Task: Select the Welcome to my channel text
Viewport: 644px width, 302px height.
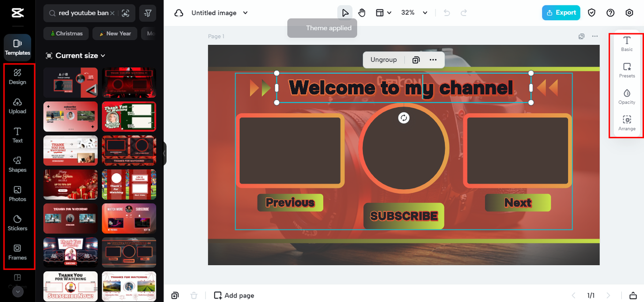Action: [x=401, y=88]
